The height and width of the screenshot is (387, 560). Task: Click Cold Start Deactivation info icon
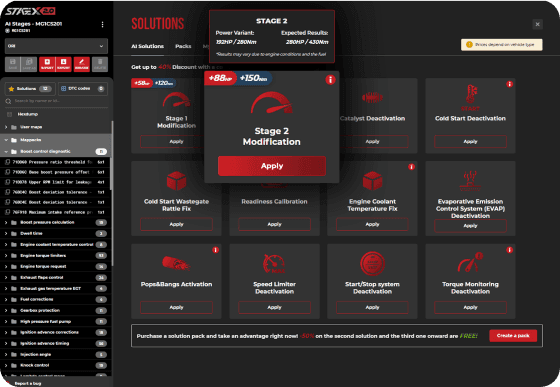(510, 84)
